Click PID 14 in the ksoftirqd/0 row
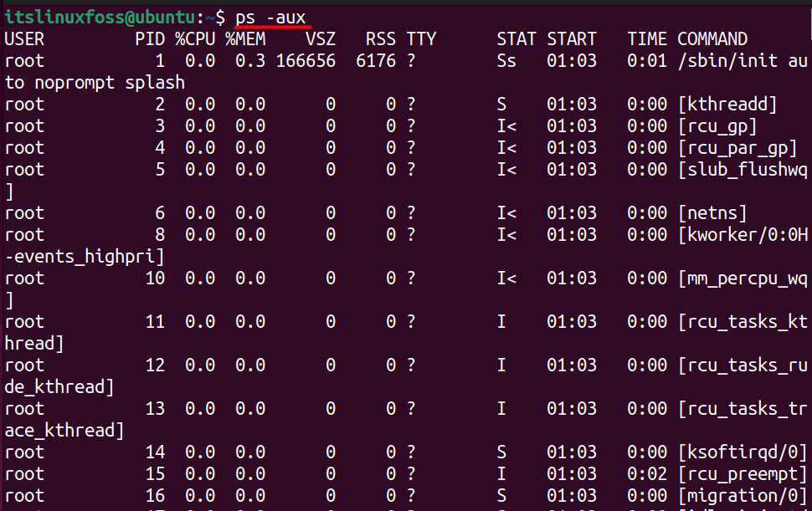Image resolution: width=812 pixels, height=511 pixels. [155, 452]
